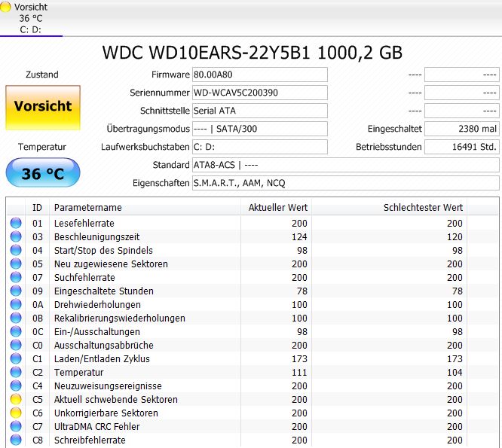The height and width of the screenshot is (448, 502).
Task: Click the Übertragungsmodus field SATA/300
Action: point(259,129)
